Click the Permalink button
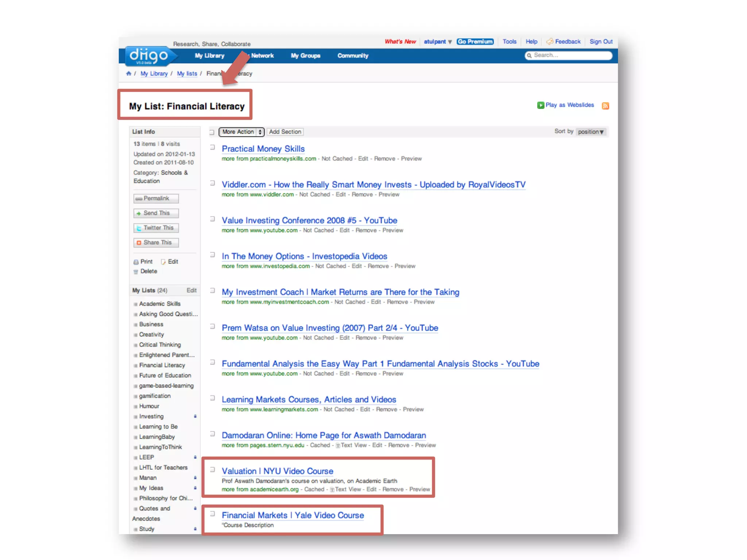 (x=156, y=198)
